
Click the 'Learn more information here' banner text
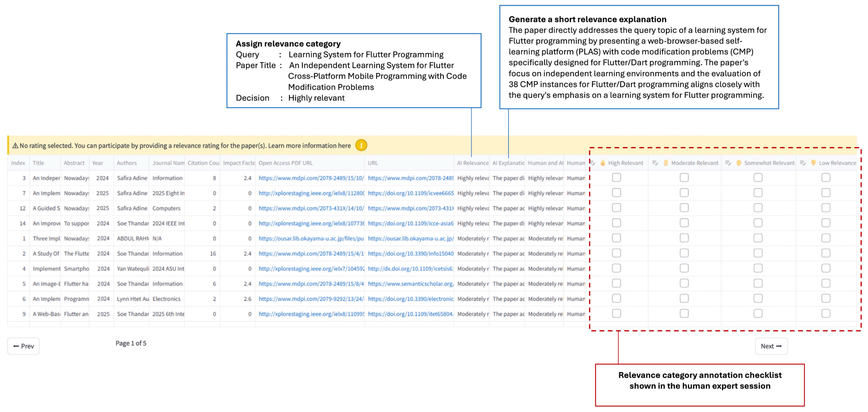(309, 146)
